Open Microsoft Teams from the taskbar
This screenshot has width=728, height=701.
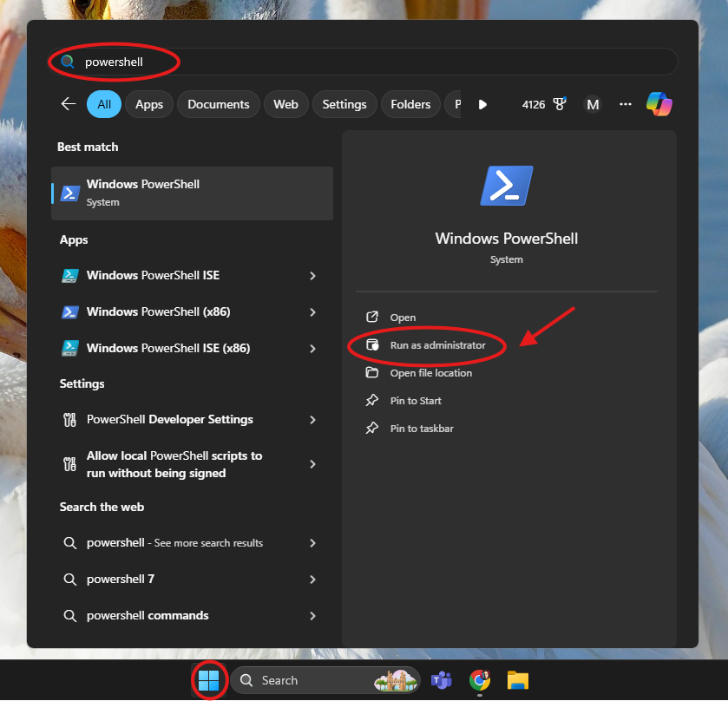coord(442,680)
